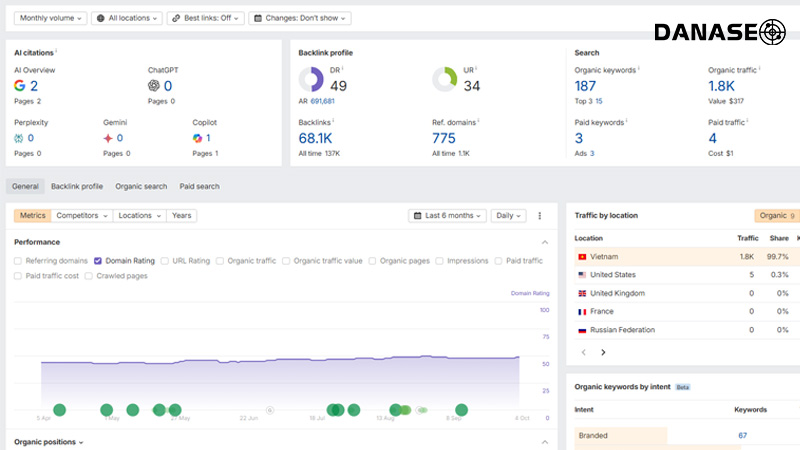This screenshot has width=800, height=450.
Task: Click the 187 organic keywords link
Action: pos(586,86)
